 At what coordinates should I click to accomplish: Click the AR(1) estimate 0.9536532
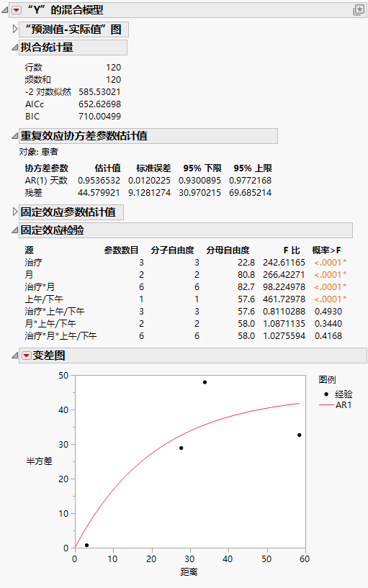pyautogui.click(x=99, y=181)
